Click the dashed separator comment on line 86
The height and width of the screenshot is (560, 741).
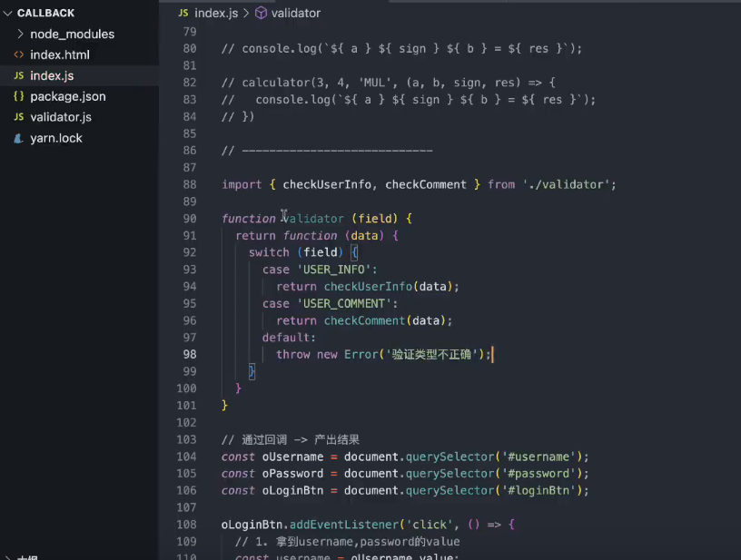pyautogui.click(x=327, y=151)
